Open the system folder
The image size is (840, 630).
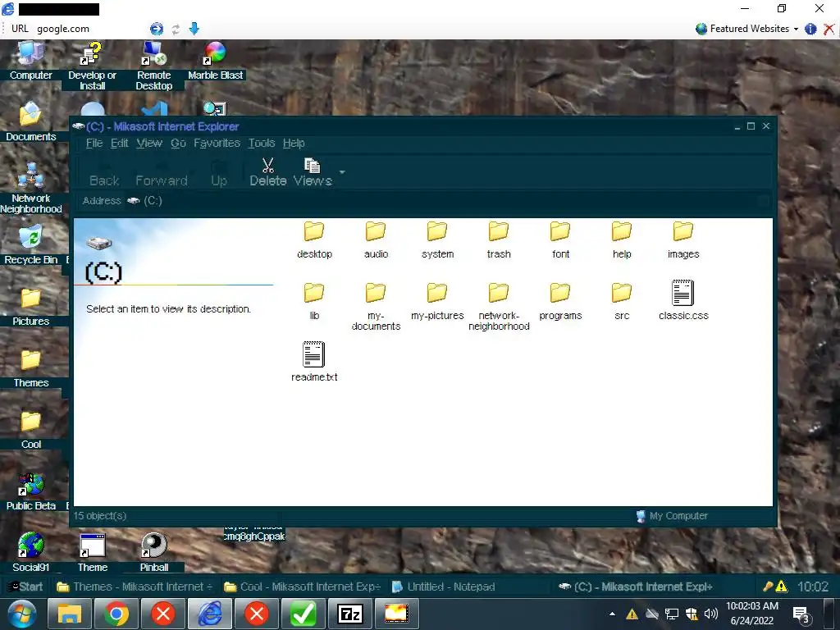pos(437,240)
